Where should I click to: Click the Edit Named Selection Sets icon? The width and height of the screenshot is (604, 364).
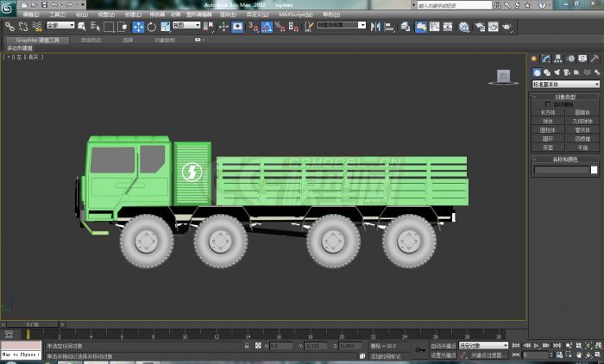pos(309,27)
